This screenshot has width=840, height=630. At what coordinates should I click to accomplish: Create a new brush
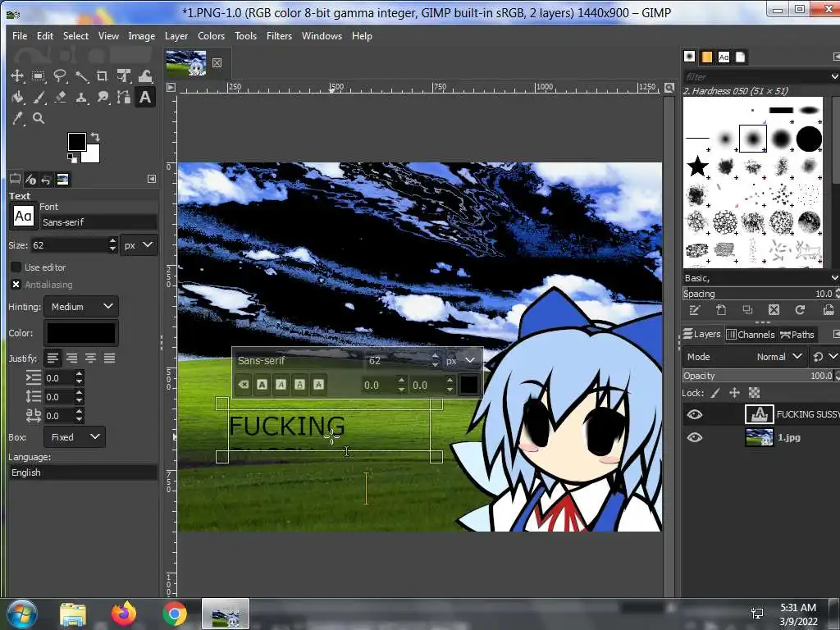[x=721, y=310]
